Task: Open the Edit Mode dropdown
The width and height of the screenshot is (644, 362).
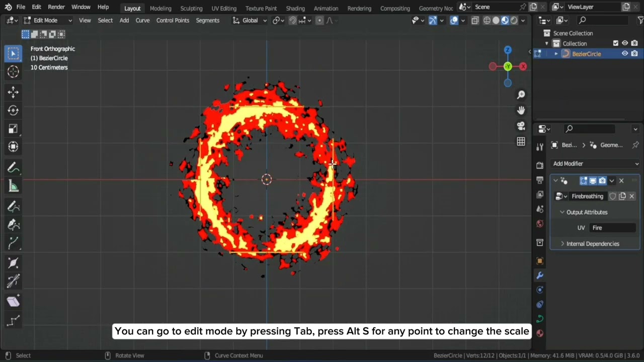Action: pyautogui.click(x=48, y=21)
